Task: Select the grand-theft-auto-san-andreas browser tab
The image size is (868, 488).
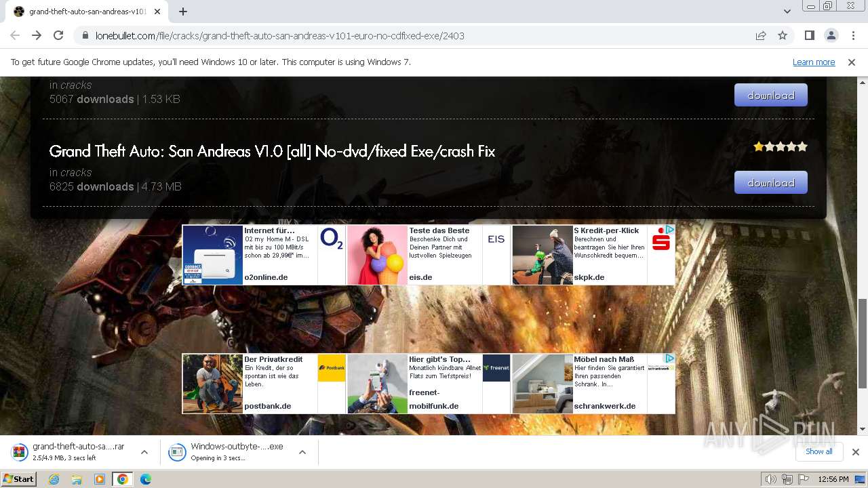Action: click(x=87, y=12)
